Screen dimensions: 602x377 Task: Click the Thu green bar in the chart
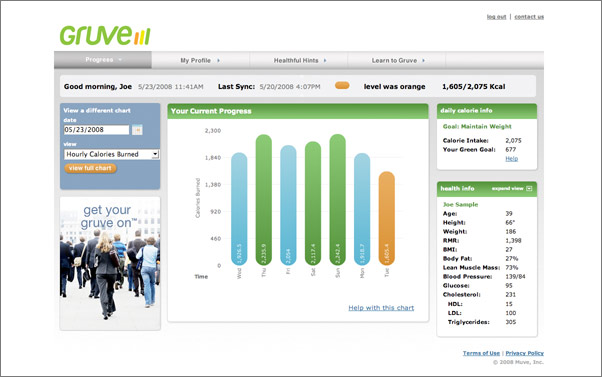pos(264,200)
